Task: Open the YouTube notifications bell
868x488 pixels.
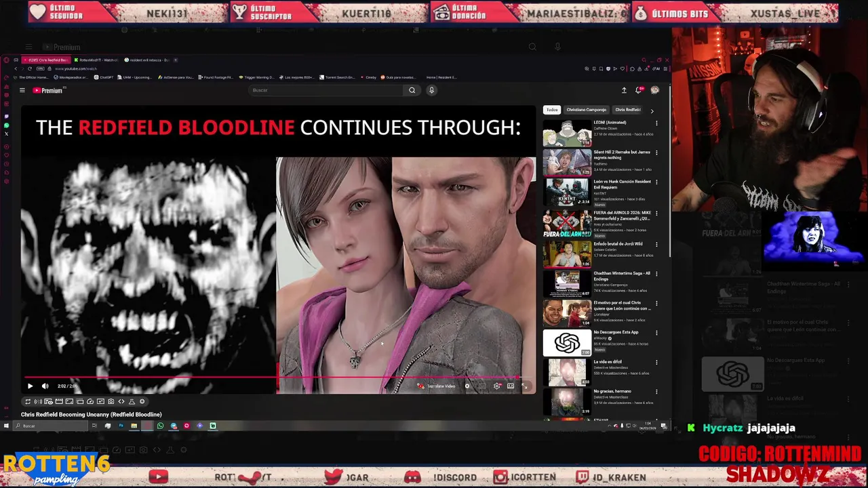Action: 639,90
